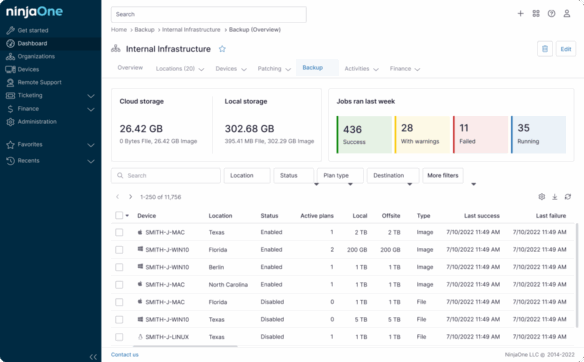584x362 pixels.
Task: Check the SMITH-J-LINUX row checkbox
Action: pos(119,337)
